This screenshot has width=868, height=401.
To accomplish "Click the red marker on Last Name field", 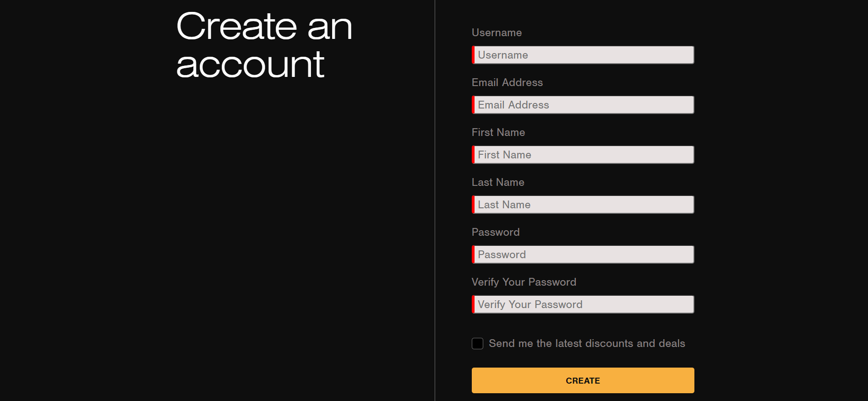I will 473,205.
